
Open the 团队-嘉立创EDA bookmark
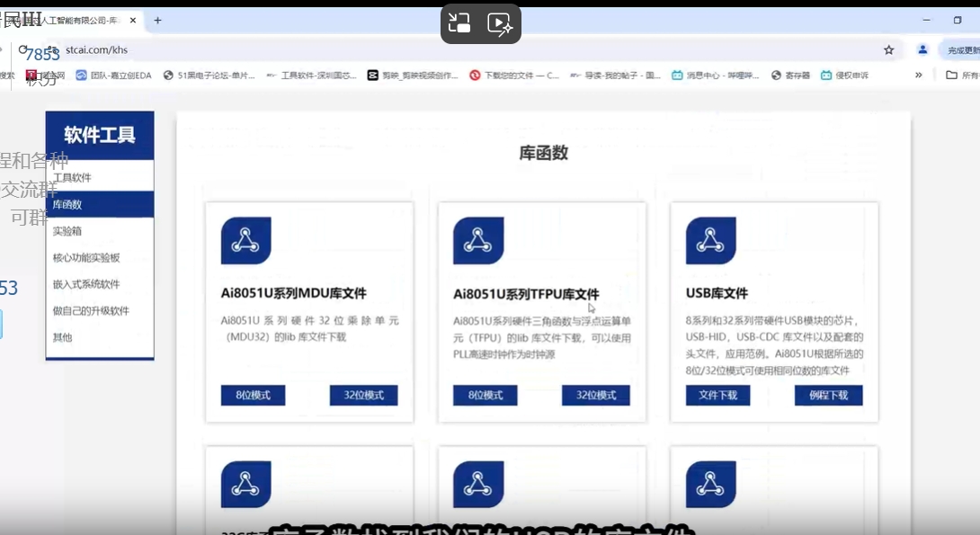(x=114, y=75)
